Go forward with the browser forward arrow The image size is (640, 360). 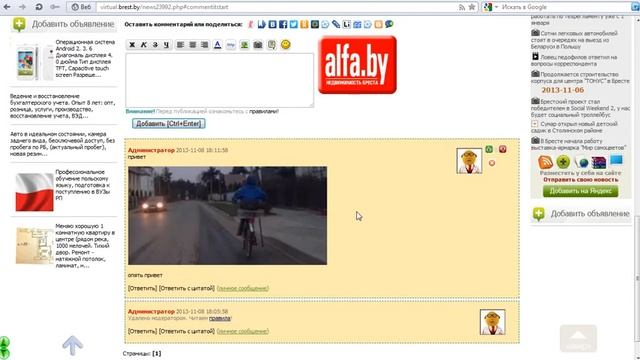pyautogui.click(x=22, y=7)
